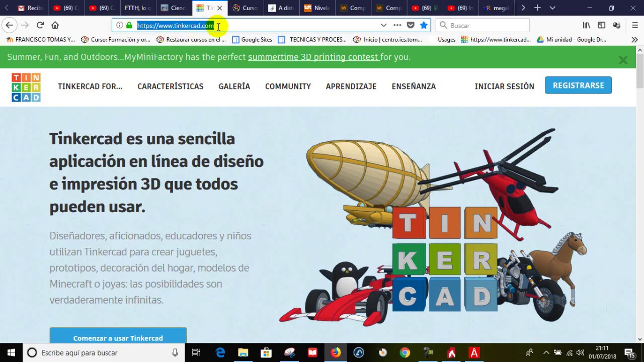This screenshot has width=644, height=362.
Task: Show more bookmarks chevron
Action: [635, 39]
